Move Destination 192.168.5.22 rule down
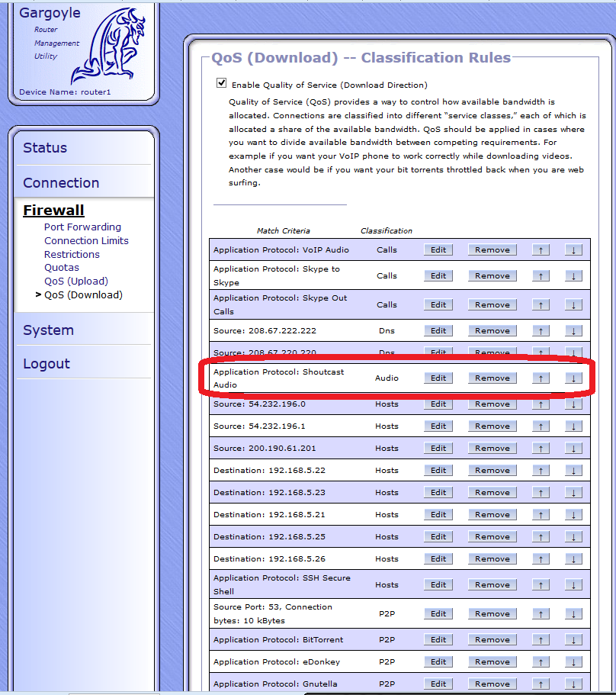The height and width of the screenshot is (695, 616). 573,471
